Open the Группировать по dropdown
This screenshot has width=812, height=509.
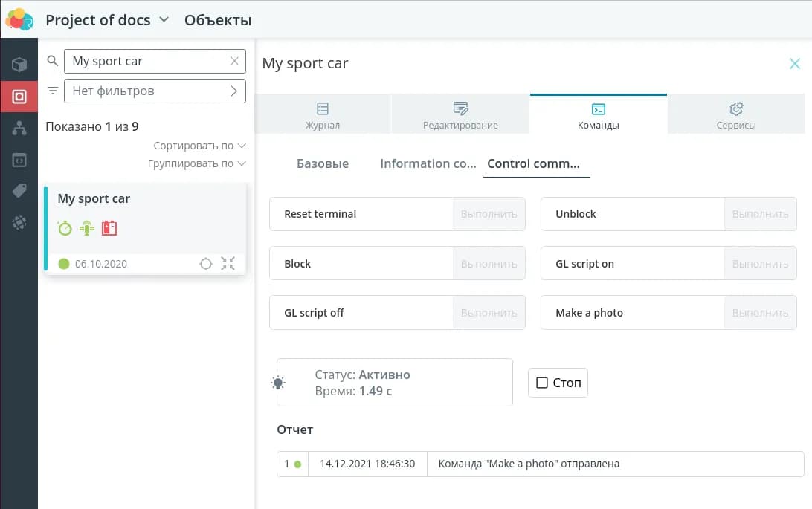click(x=196, y=163)
